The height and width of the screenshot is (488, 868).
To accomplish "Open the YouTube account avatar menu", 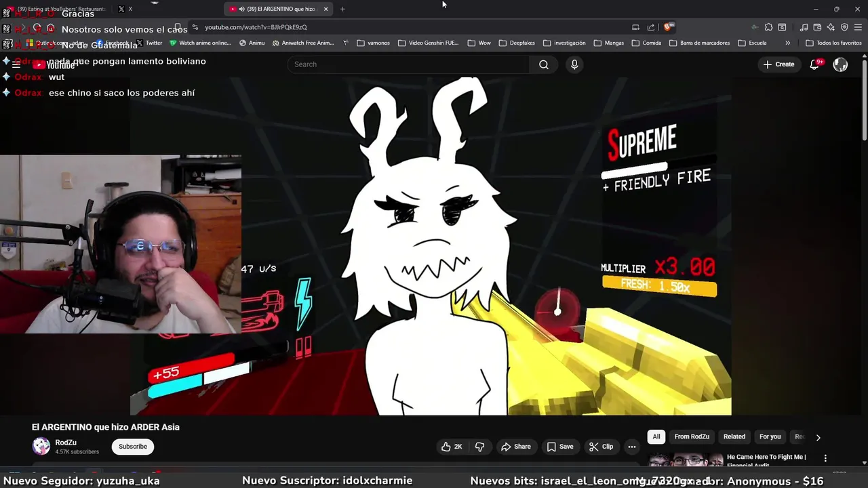I will (x=840, y=64).
